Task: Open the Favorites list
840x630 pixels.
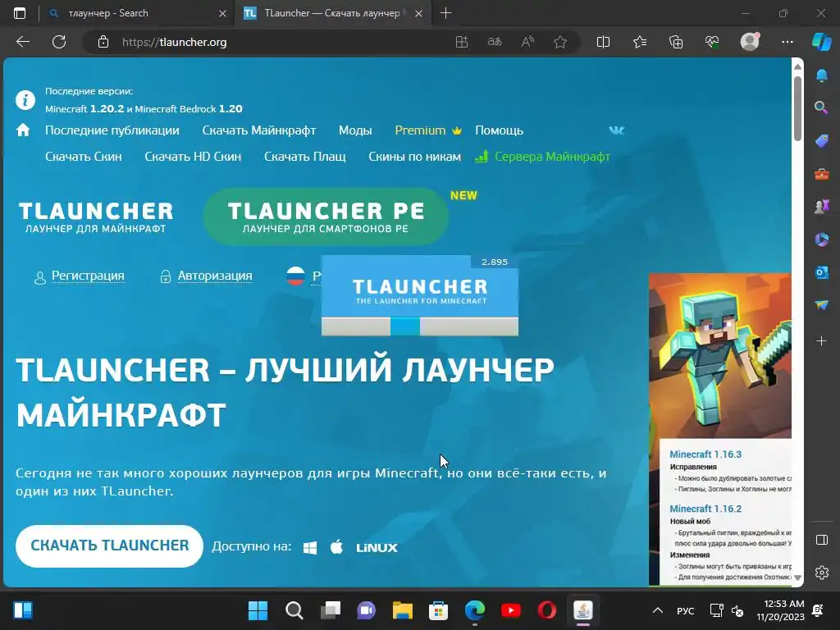Action: tap(640, 42)
